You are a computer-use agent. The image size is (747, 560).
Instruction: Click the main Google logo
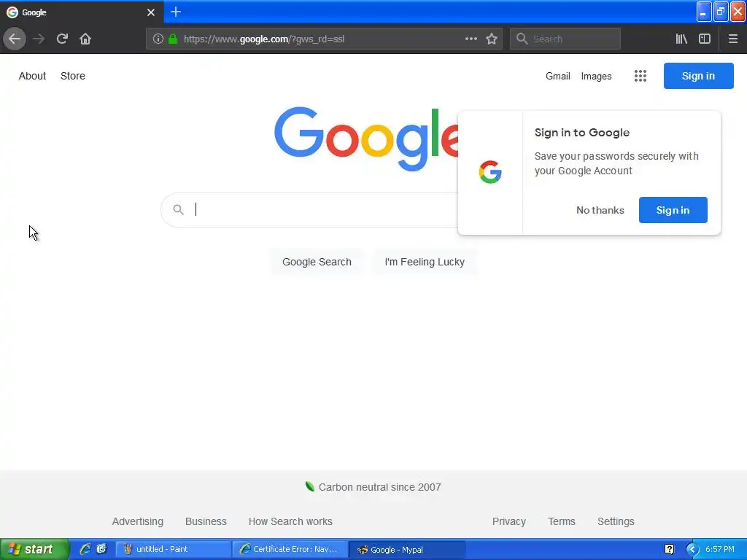tap(366, 139)
